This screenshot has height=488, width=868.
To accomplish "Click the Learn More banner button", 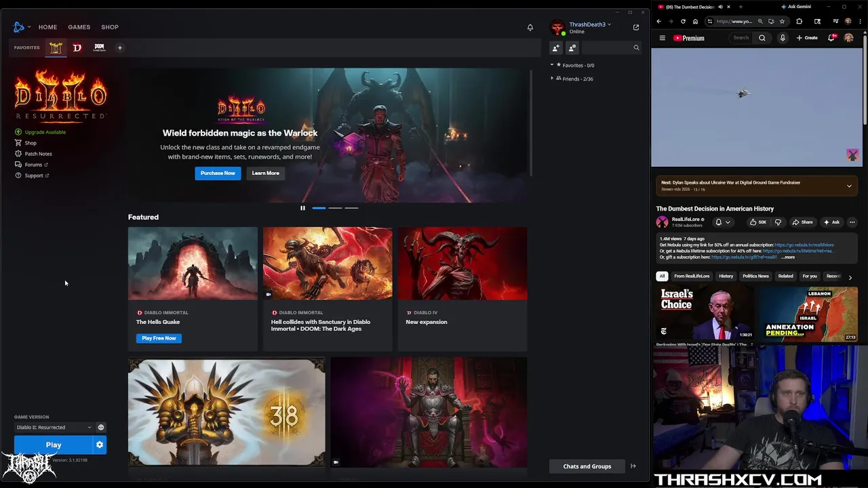I will pyautogui.click(x=265, y=173).
